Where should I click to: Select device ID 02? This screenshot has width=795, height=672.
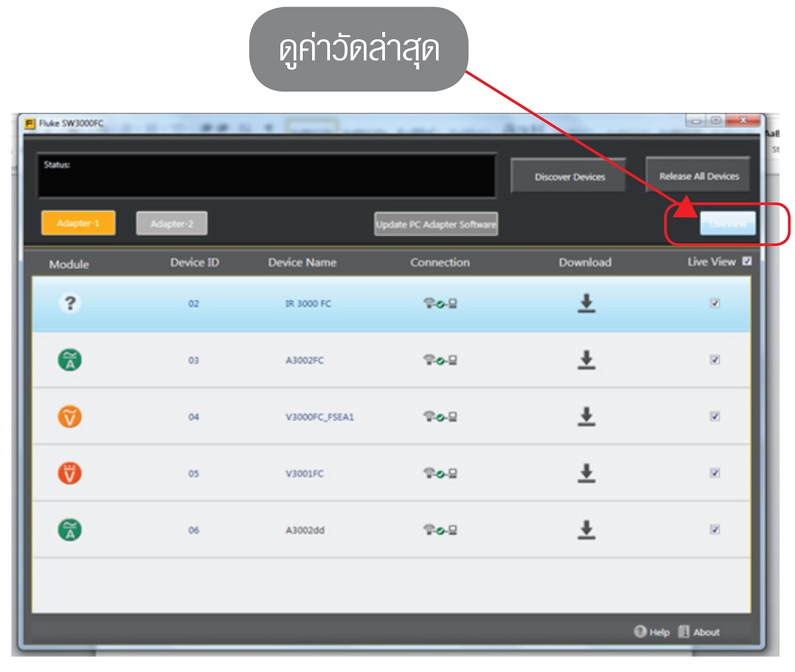pos(193,304)
